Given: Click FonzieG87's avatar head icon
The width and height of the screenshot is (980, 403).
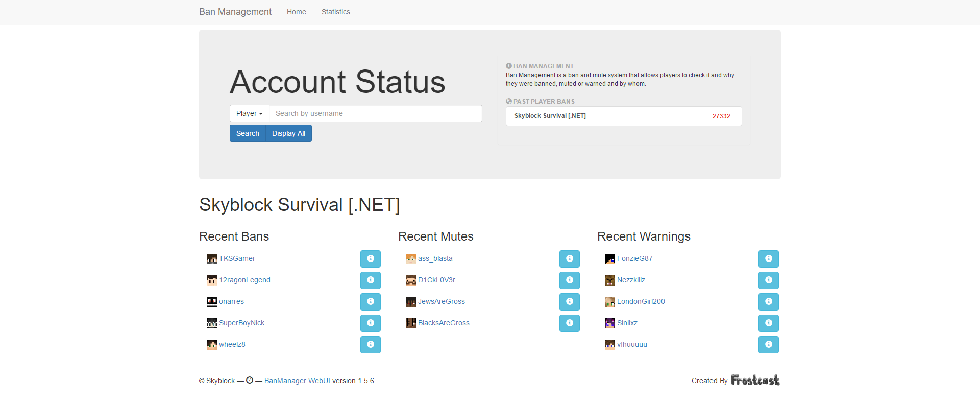Looking at the screenshot, I should (x=610, y=259).
